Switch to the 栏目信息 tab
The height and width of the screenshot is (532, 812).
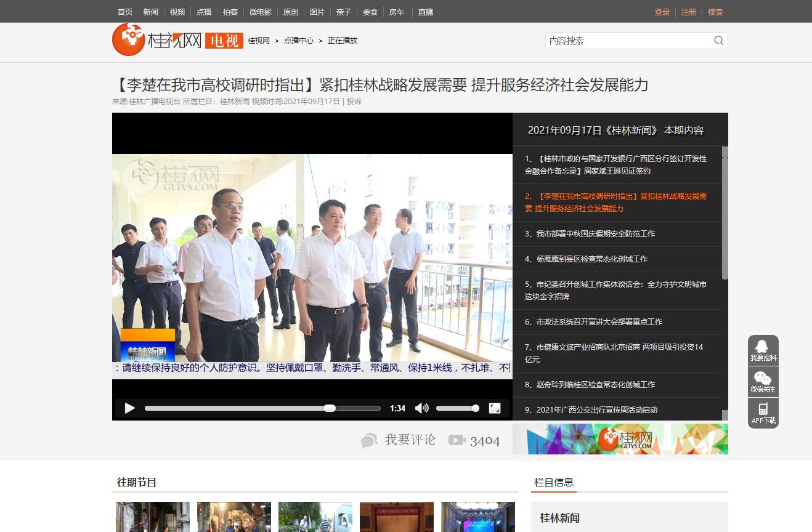click(554, 483)
